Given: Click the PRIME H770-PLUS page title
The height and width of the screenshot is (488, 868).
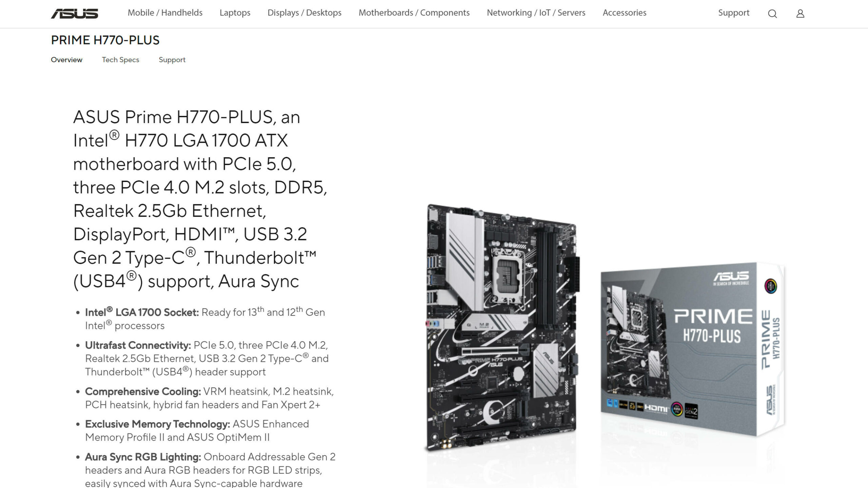Looking at the screenshot, I should 105,40.
